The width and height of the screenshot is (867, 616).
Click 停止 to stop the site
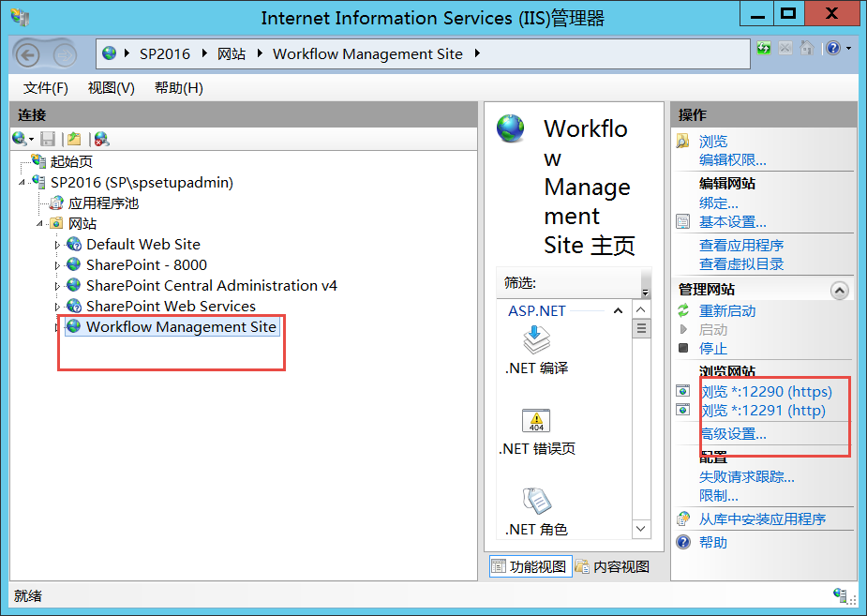713,349
